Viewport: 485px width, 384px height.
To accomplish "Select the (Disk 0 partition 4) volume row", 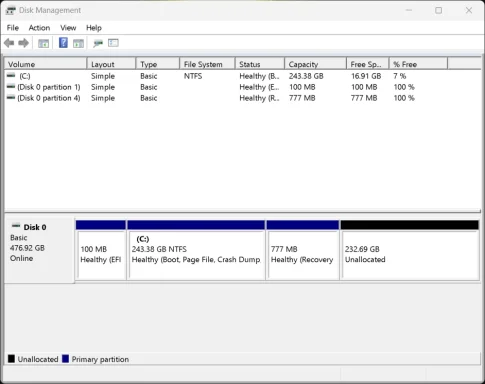I will point(227,98).
